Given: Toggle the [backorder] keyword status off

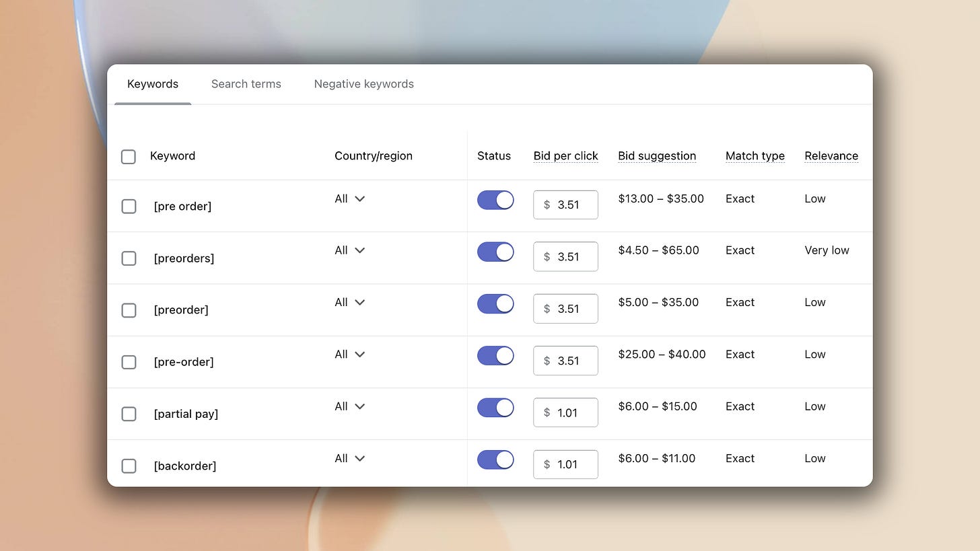Looking at the screenshot, I should point(495,460).
